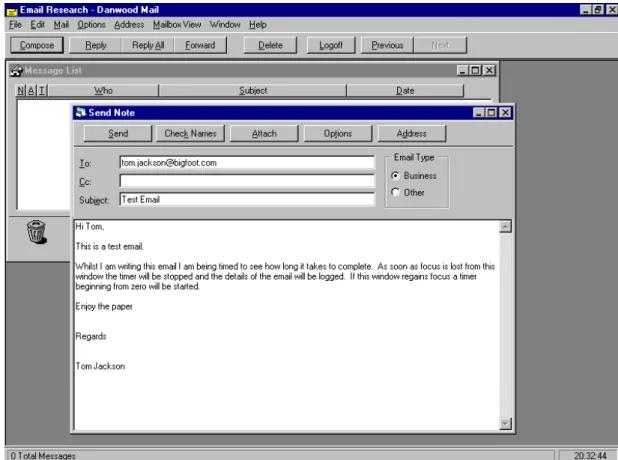Click the Previous button
The image size is (618, 460).
(x=387, y=45)
